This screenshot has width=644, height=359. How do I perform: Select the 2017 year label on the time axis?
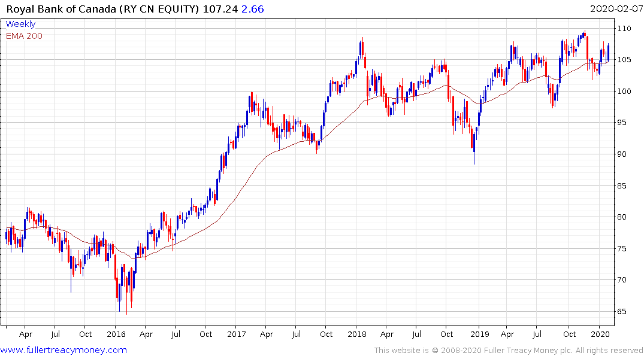[x=236, y=334]
